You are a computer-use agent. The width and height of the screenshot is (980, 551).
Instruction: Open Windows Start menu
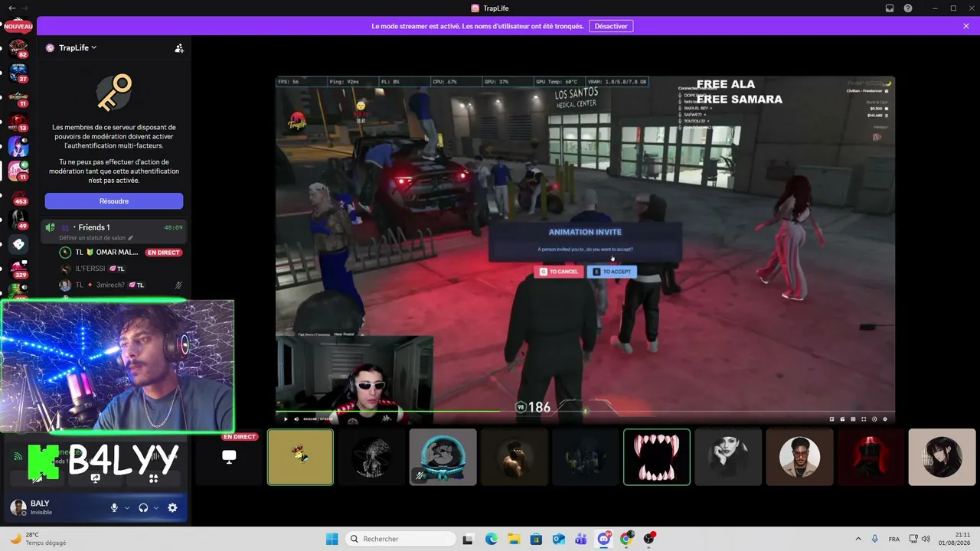pyautogui.click(x=332, y=539)
